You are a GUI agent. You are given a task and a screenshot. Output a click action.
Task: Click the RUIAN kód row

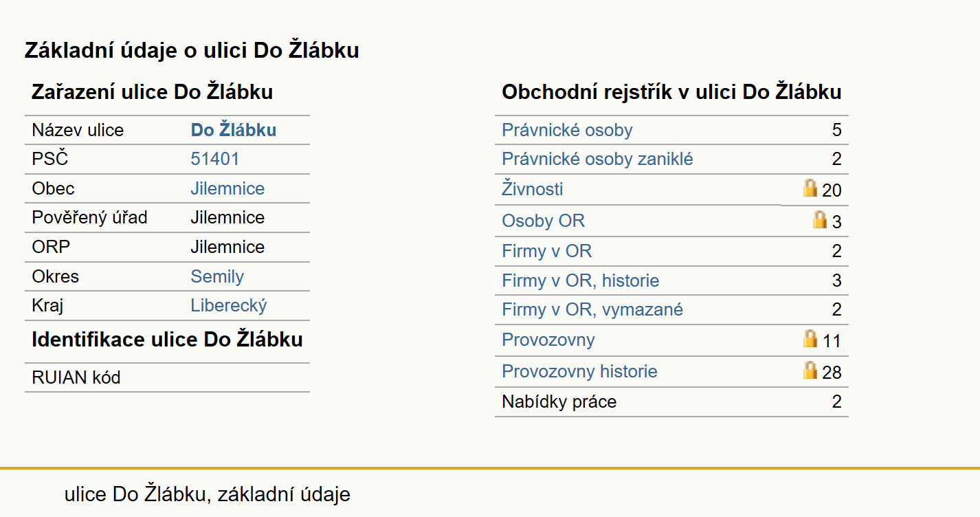[167, 377]
